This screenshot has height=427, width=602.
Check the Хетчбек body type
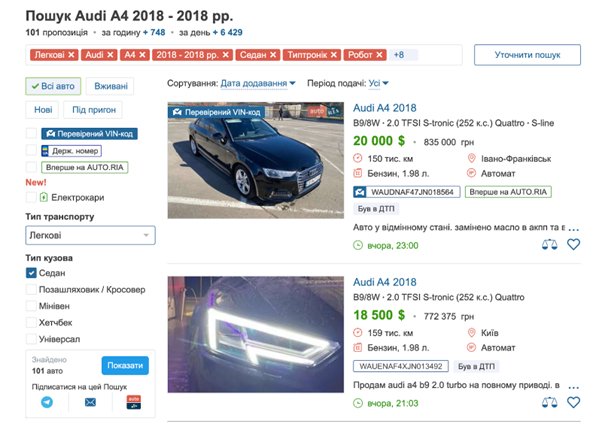point(31,323)
